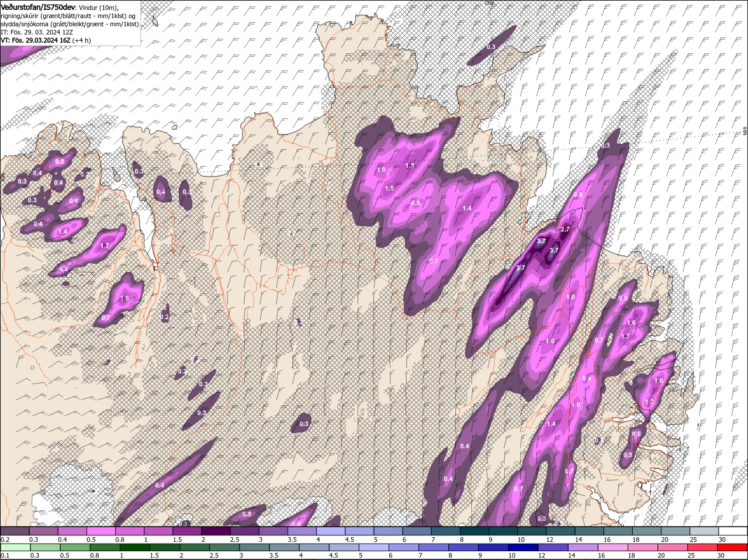Select upper legend swatch between 3.5 and 4
The height and width of the screenshot is (560, 748).
tap(301, 531)
